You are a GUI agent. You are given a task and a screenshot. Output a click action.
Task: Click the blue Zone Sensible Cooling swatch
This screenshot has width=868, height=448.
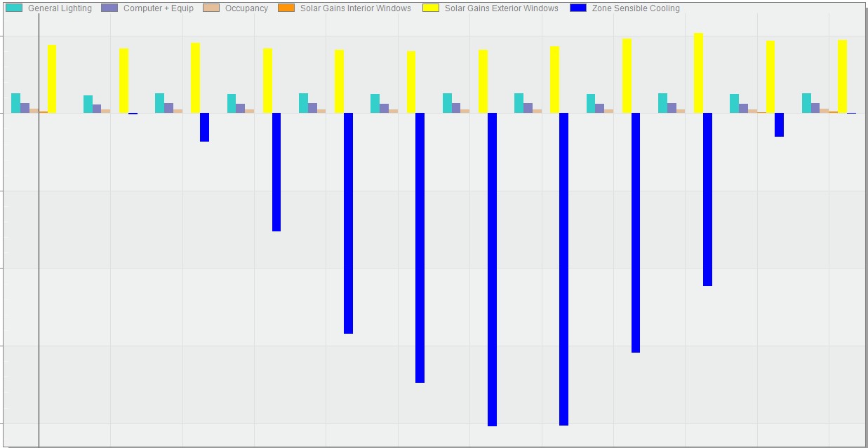tap(577, 8)
